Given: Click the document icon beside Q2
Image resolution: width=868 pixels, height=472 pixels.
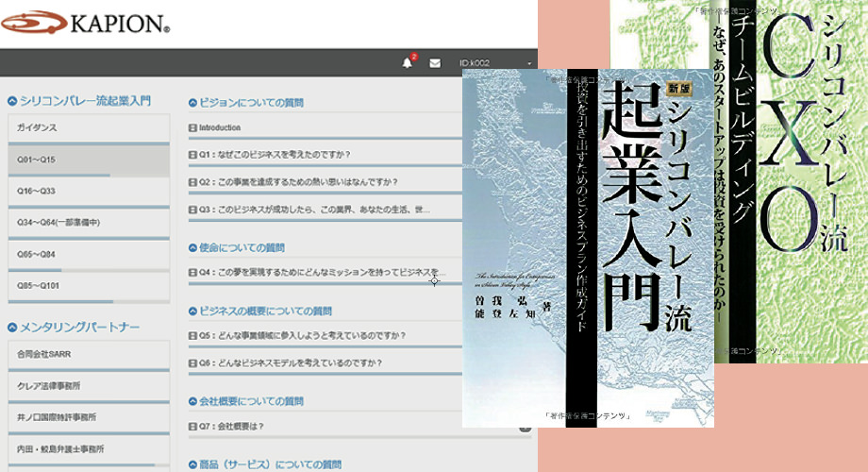Looking at the screenshot, I should point(192,182).
